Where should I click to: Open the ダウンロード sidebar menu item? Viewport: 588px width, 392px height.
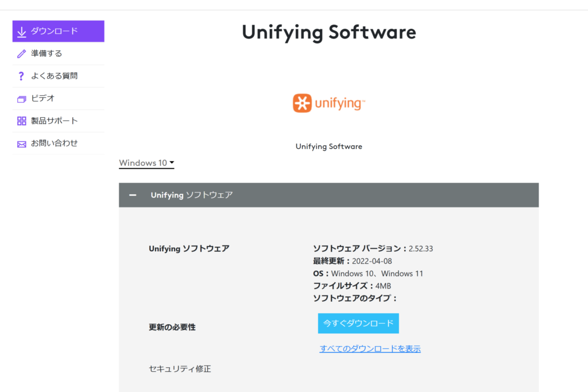click(58, 31)
